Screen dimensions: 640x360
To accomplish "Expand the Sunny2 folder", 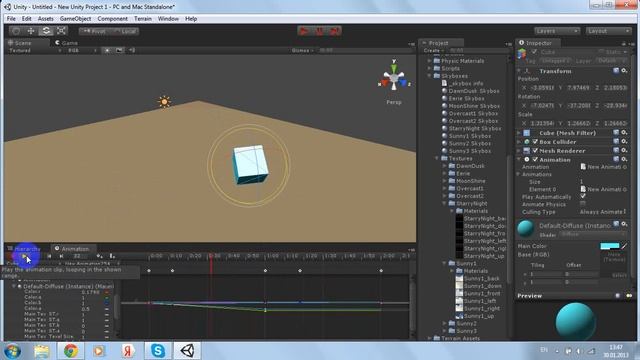I will click(x=444, y=323).
